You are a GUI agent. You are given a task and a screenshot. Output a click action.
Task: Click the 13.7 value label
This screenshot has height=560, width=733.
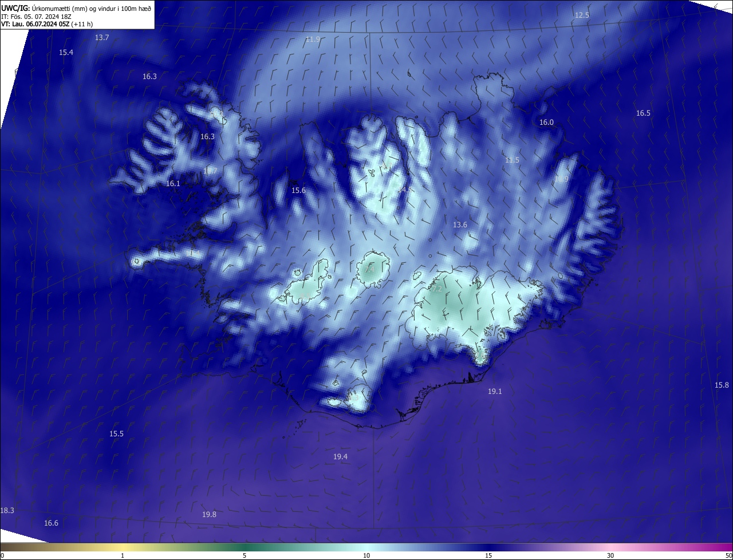pyautogui.click(x=101, y=38)
